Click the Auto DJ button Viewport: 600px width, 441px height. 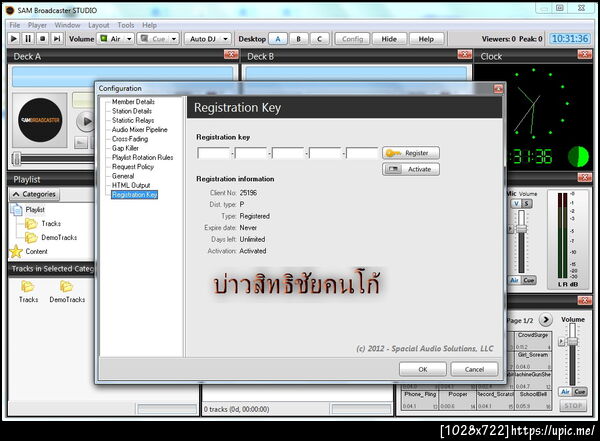tap(203, 39)
